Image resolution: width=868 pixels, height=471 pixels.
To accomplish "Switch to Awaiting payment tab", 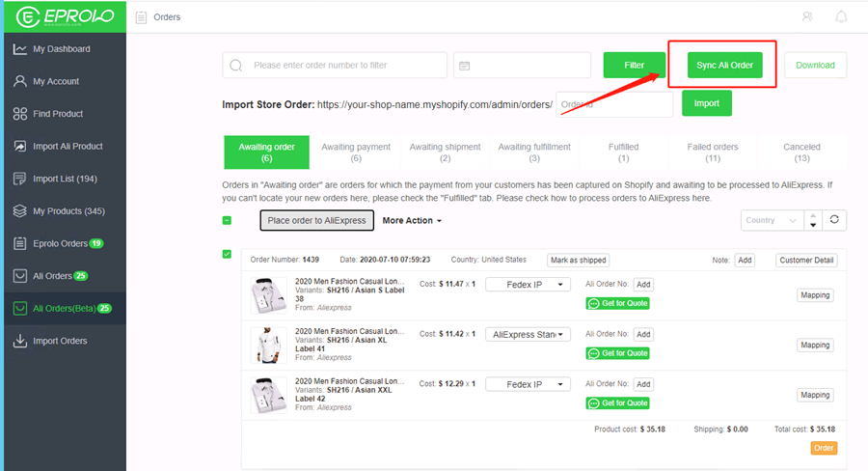I will coord(356,152).
